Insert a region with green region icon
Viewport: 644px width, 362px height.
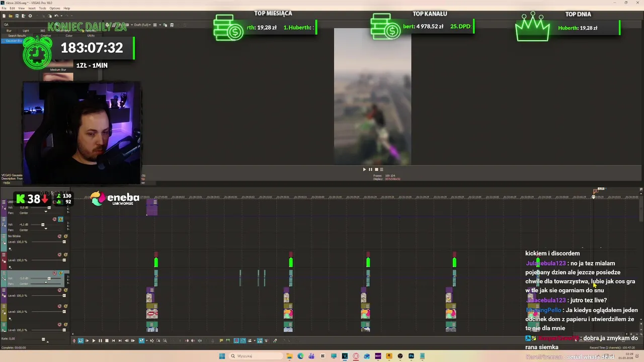click(228, 341)
